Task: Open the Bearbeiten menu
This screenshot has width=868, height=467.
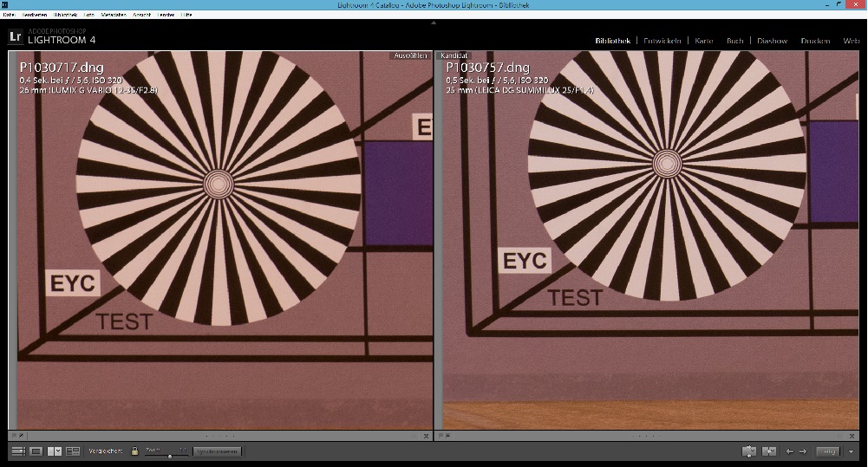Action: (35, 15)
